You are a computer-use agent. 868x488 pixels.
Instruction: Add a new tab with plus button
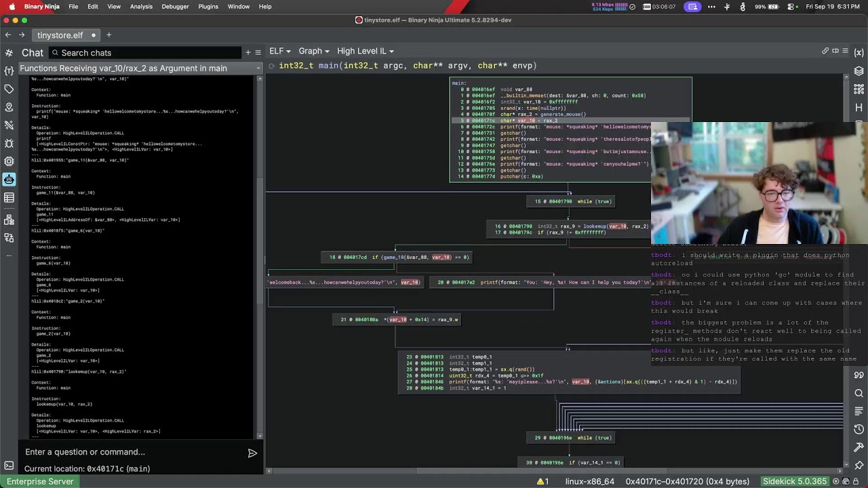108,35
